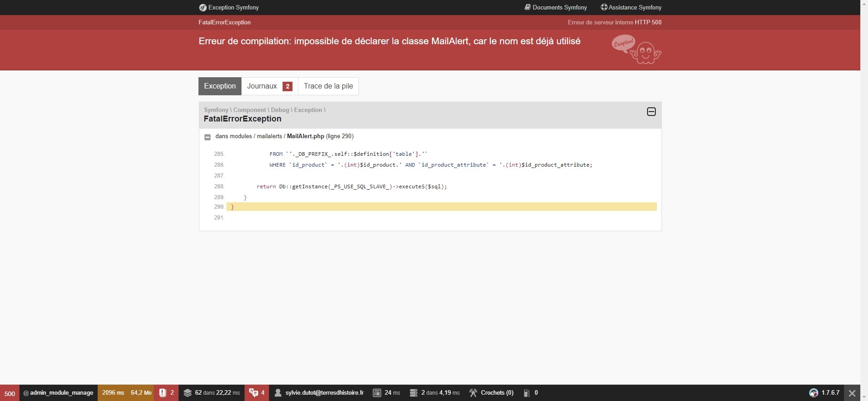
Task: Open sylvie.dutot@terresdhistoire.fr security panel
Action: [x=319, y=393]
